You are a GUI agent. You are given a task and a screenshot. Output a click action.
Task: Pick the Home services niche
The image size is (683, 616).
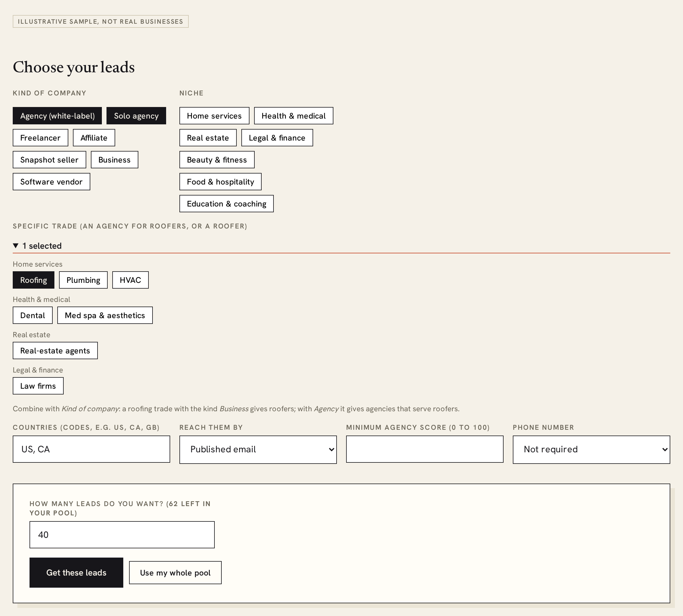coord(214,116)
